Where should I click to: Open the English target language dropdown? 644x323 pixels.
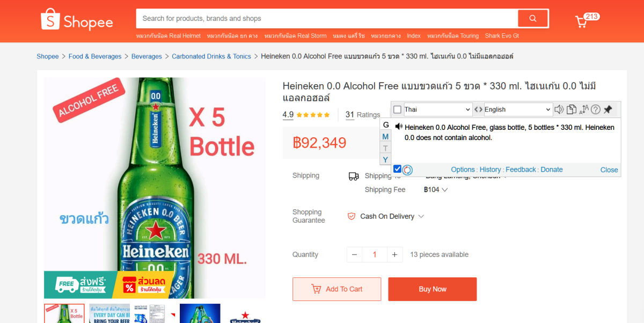516,109
